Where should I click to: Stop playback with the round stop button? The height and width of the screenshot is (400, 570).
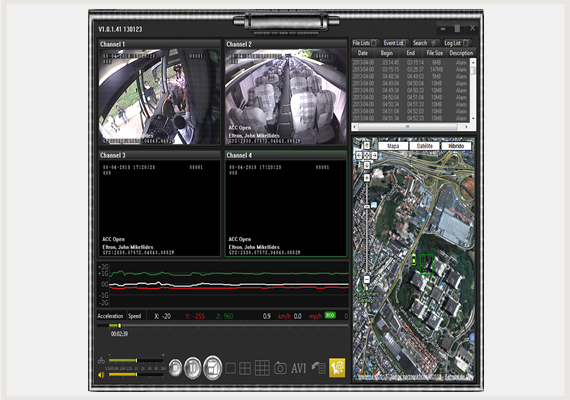pos(175,368)
